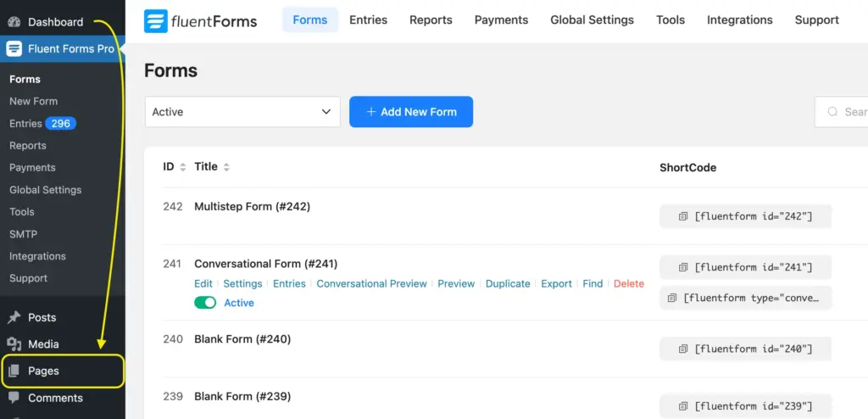This screenshot has height=419, width=868.
Task: Click the Media library icon
Action: coord(14,344)
